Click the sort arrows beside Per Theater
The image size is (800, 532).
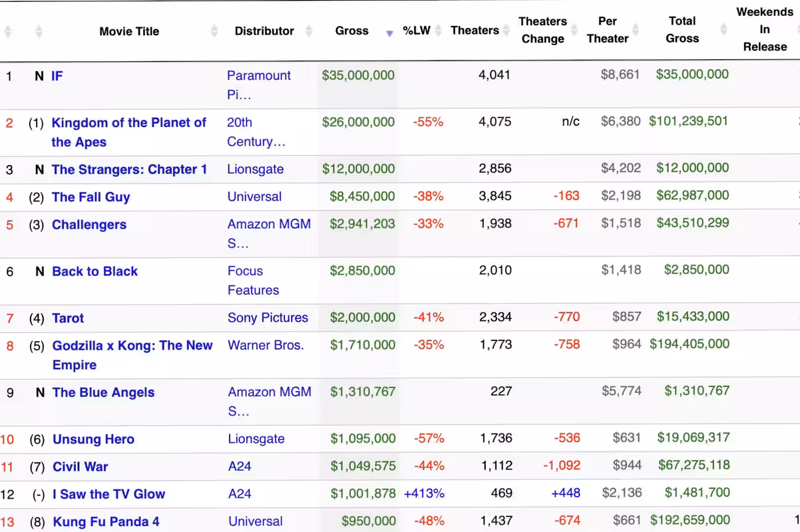click(636, 31)
